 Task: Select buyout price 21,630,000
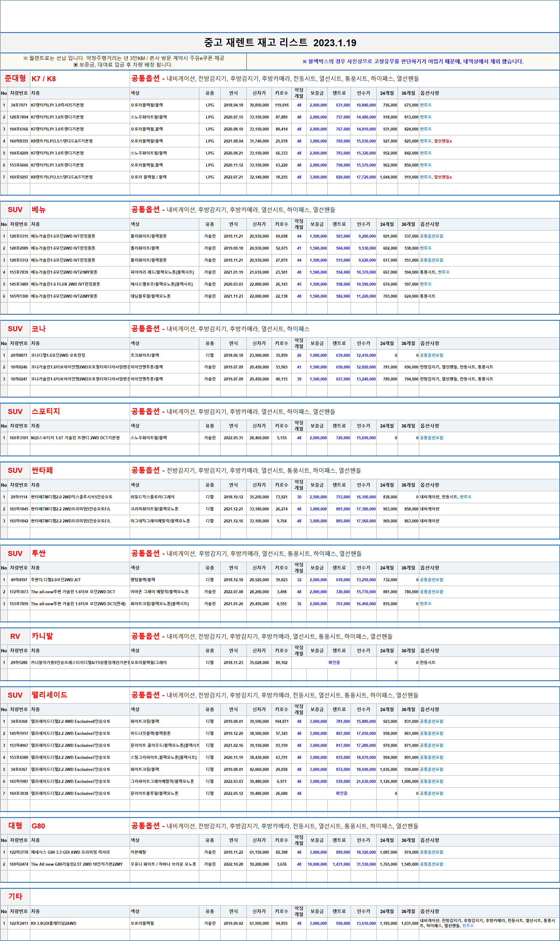pyautogui.click(x=366, y=781)
